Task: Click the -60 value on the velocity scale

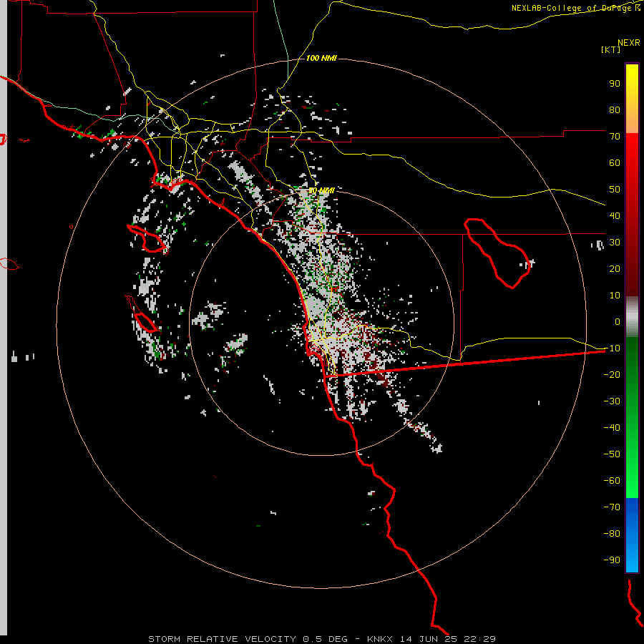Action: coord(612,481)
